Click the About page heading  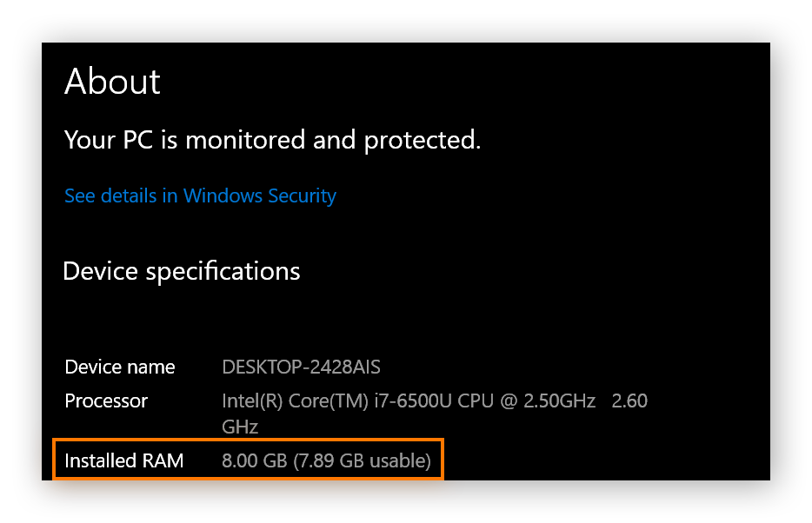pos(111,82)
